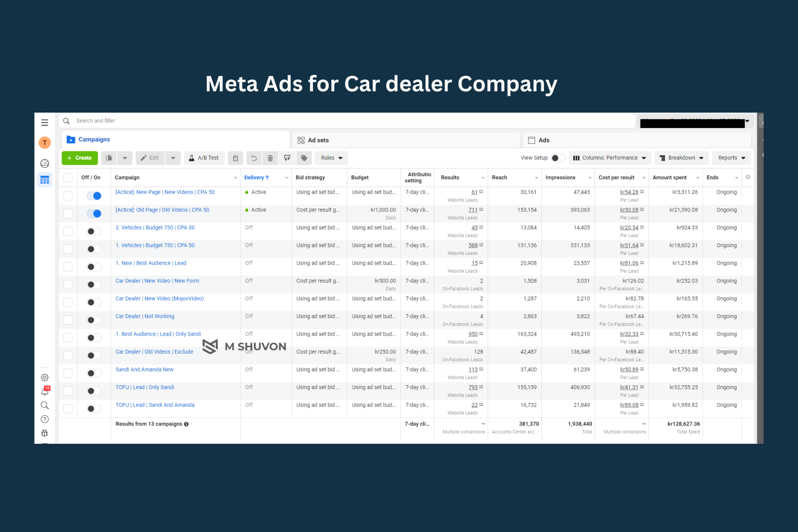Select the campaigns table grid icon
The width and height of the screenshot is (798, 532).
tap(45, 180)
